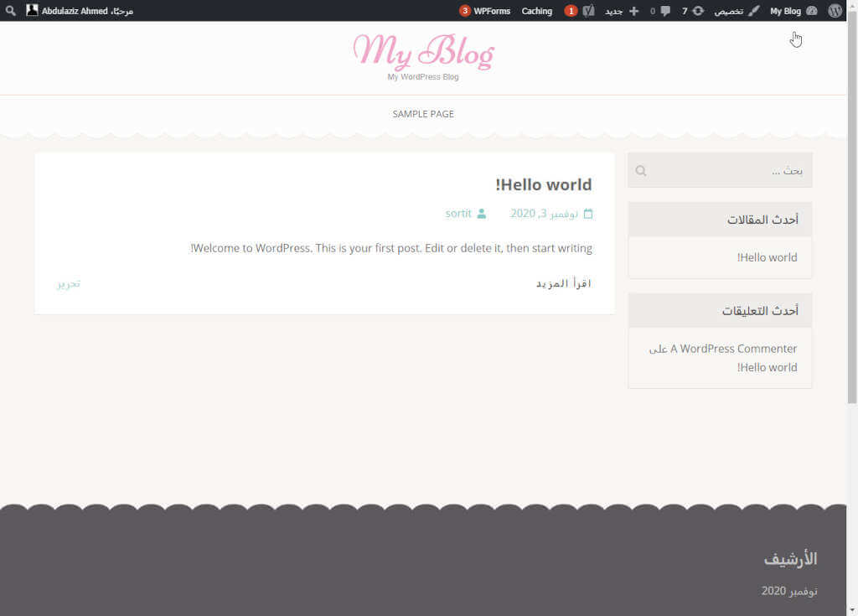Open the Yoast SEO icon
This screenshot has height=616, width=858.
(x=589, y=10)
